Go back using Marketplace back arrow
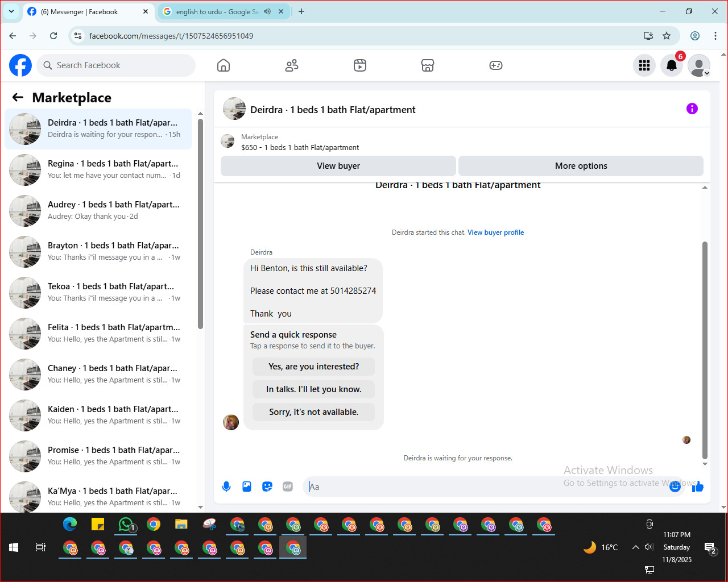Viewport: 728px width, 582px height. coord(18,97)
